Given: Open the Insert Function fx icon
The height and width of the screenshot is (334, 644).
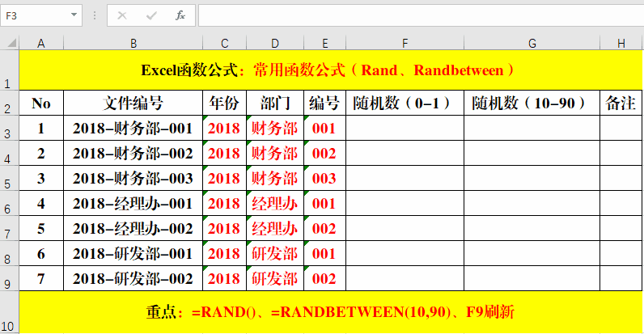Looking at the screenshot, I should tap(180, 15).
